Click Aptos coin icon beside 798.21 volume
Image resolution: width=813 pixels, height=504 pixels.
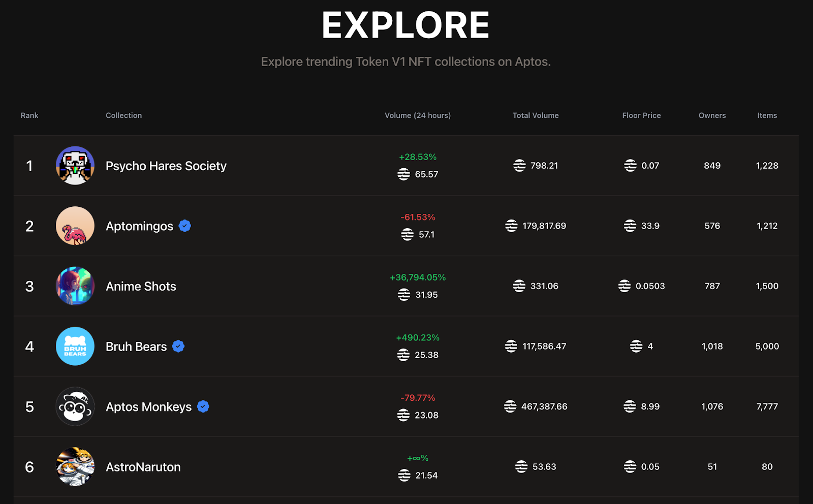pos(519,166)
